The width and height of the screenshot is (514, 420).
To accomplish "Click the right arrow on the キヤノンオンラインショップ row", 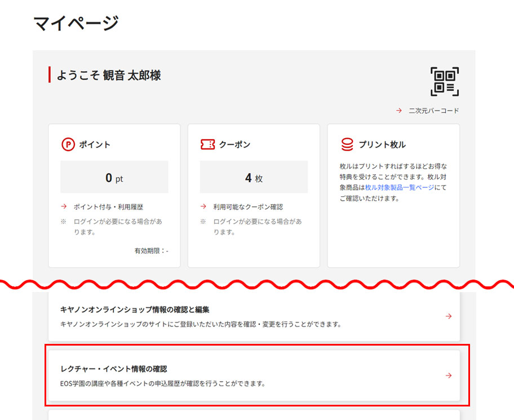I will click(x=449, y=316).
